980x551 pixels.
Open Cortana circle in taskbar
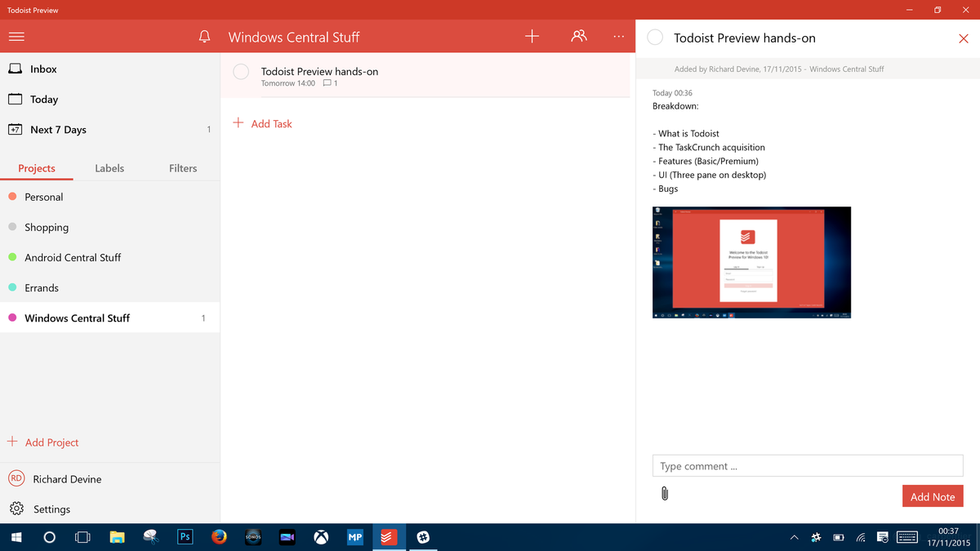(x=49, y=537)
